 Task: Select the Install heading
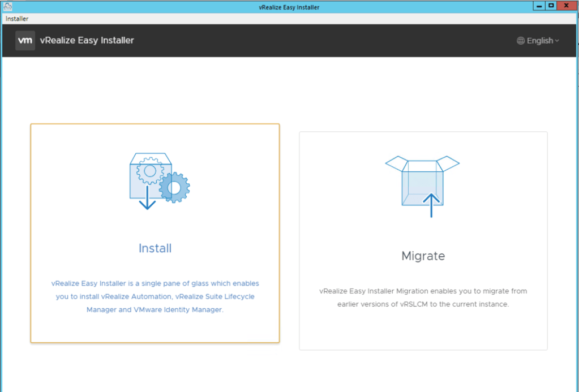pos(155,248)
